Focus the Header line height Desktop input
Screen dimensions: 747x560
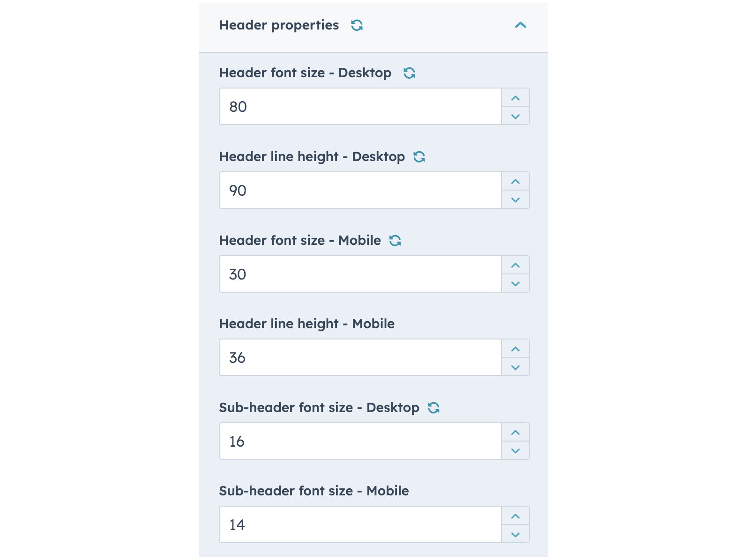coord(360,191)
